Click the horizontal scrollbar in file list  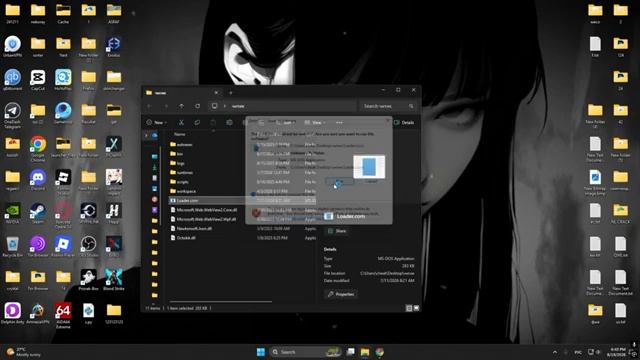tap(221, 302)
